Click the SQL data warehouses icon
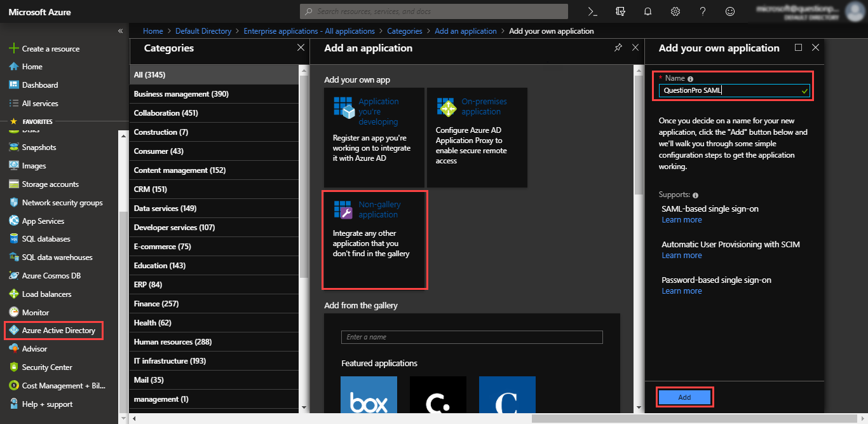 coord(14,257)
